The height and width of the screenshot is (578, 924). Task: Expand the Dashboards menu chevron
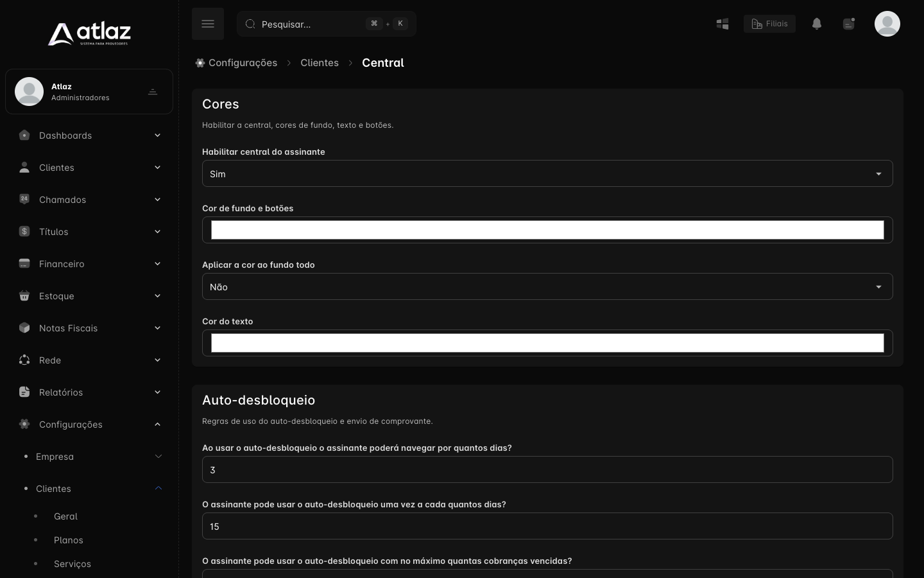157,136
